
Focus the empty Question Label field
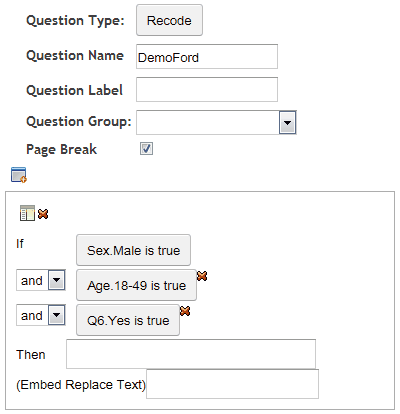coord(207,90)
